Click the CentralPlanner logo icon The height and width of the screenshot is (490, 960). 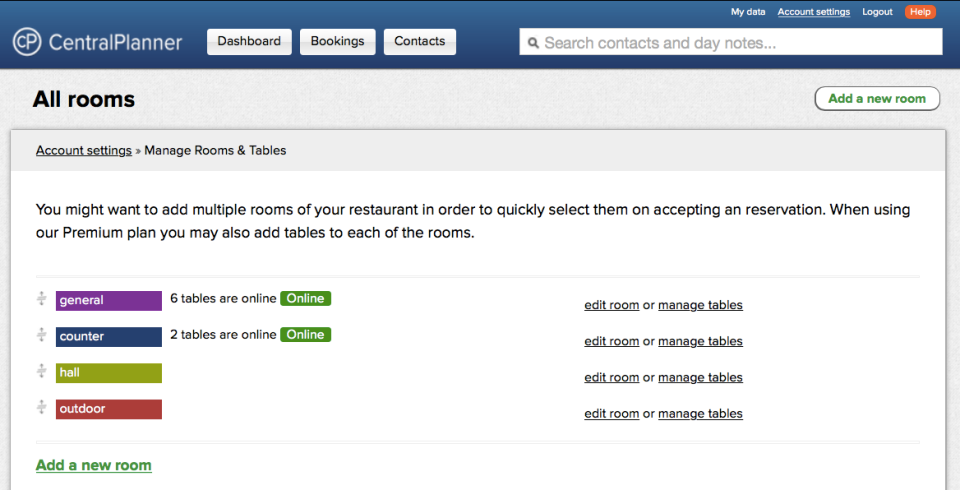tap(27, 42)
